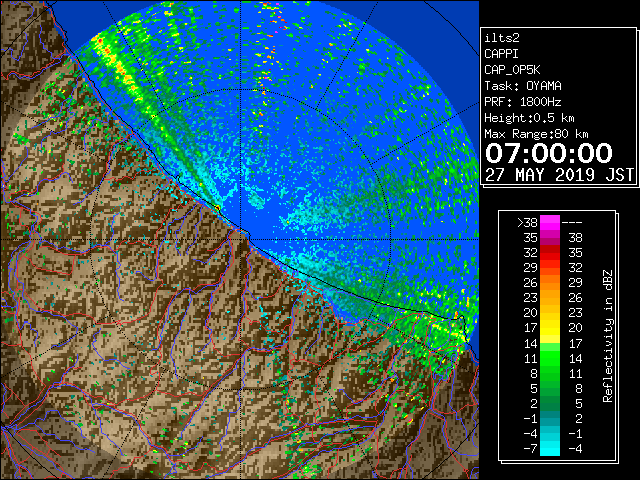Pick the bright green 11–14 dBZ swatch

[x=550, y=358]
